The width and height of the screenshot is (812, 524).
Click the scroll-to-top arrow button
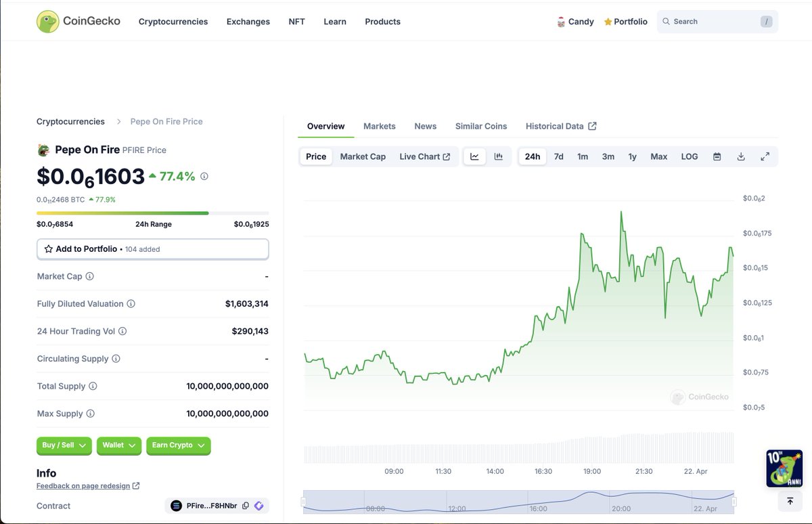(x=790, y=501)
